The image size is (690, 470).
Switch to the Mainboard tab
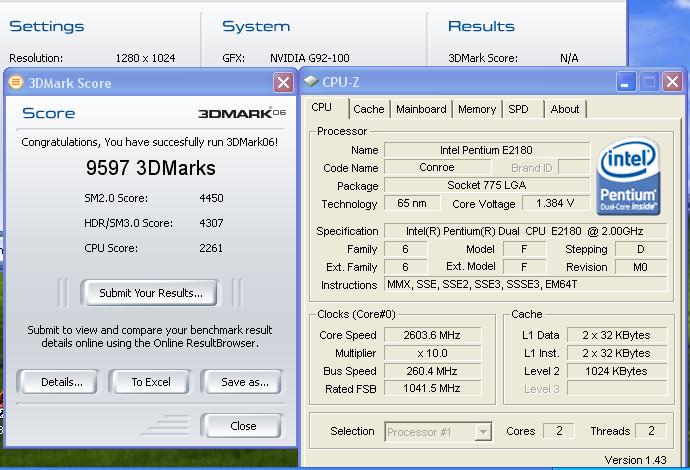(x=421, y=109)
